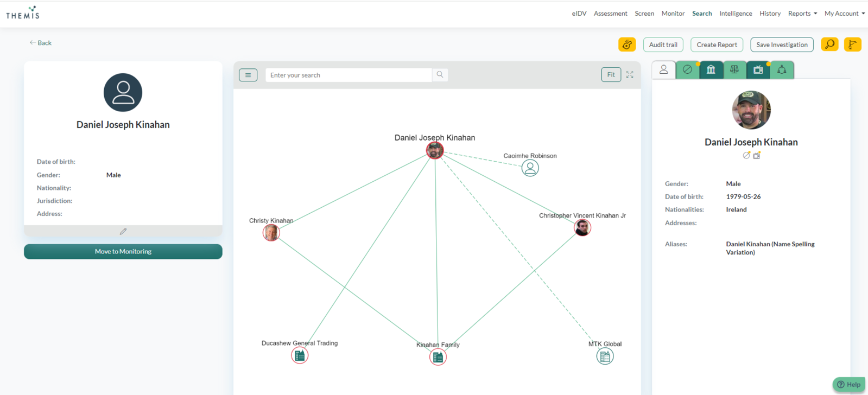Image resolution: width=868 pixels, height=395 pixels.
Task: Click the yellow flag button
Action: click(853, 44)
